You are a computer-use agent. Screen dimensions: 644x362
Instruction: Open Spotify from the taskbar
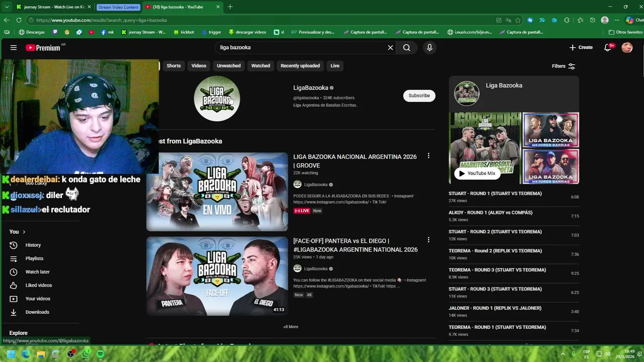click(101, 354)
